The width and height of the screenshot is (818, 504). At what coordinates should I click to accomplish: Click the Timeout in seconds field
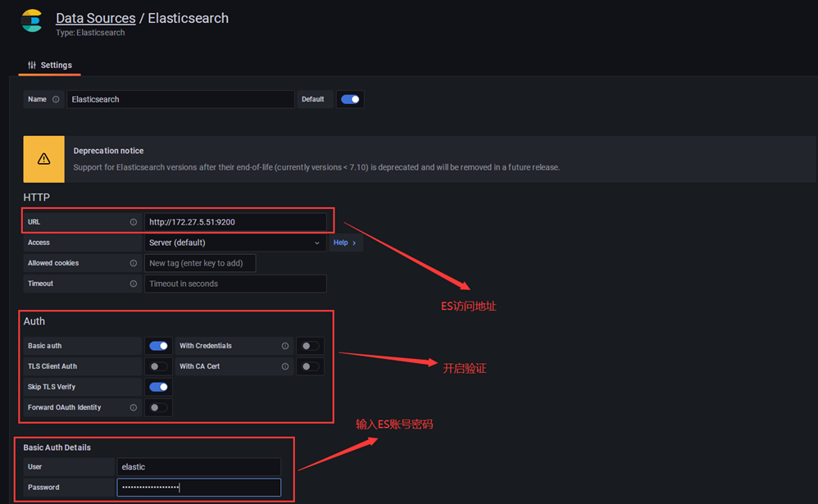tap(235, 284)
